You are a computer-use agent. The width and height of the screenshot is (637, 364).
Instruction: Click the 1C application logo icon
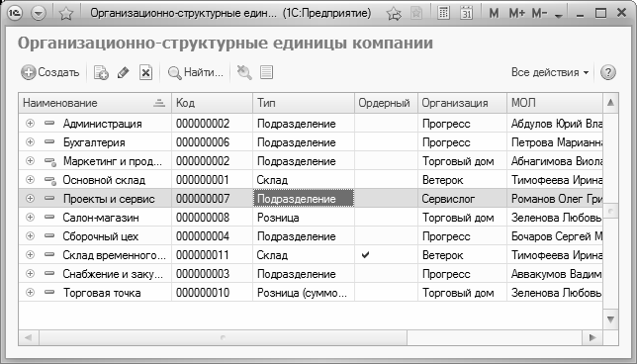(x=15, y=14)
